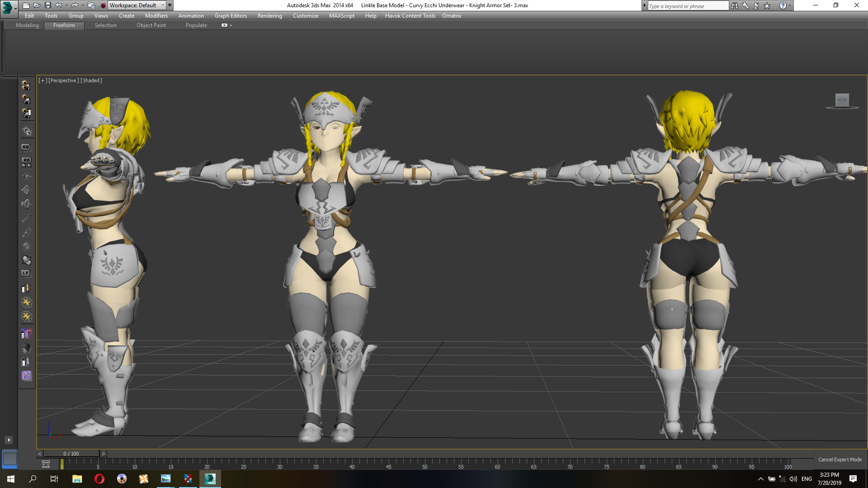Expand the Undo history dropdown arrow
The width and height of the screenshot is (868, 488).
[x=66, y=5]
